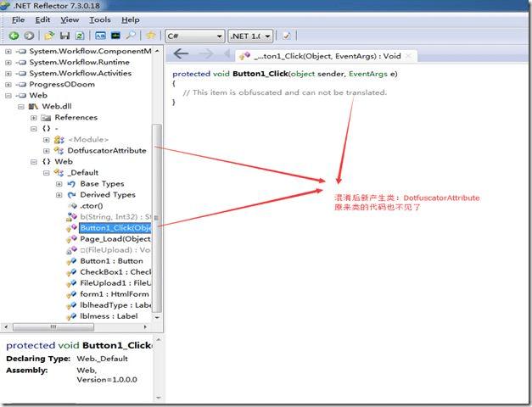Image resolution: width=532 pixels, height=407 pixels.
Task: Click the Refresh toolbar icon
Action: (x=80, y=36)
